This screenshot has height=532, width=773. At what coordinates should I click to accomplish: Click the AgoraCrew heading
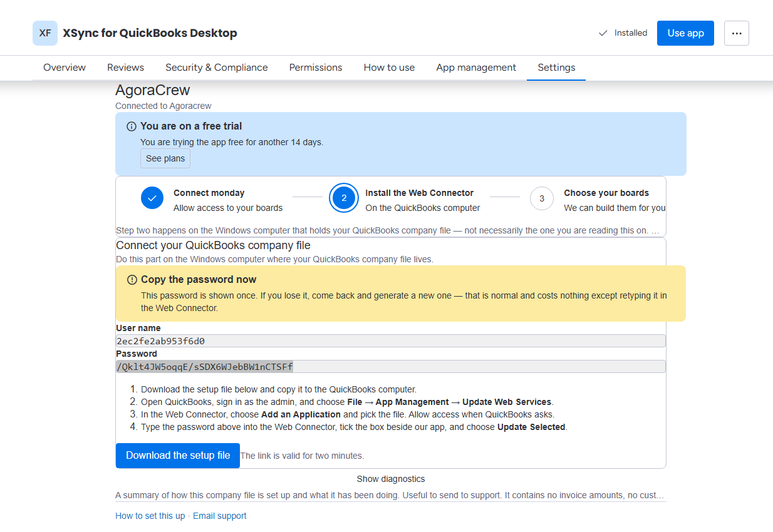[153, 91]
